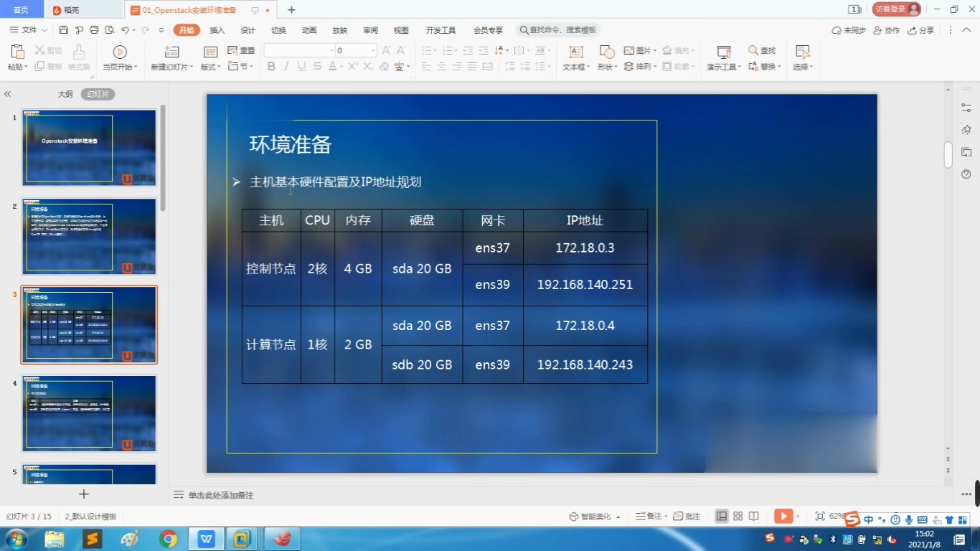Open the Arrange (排列) dropdown
The image size is (980, 551).
click(x=641, y=67)
